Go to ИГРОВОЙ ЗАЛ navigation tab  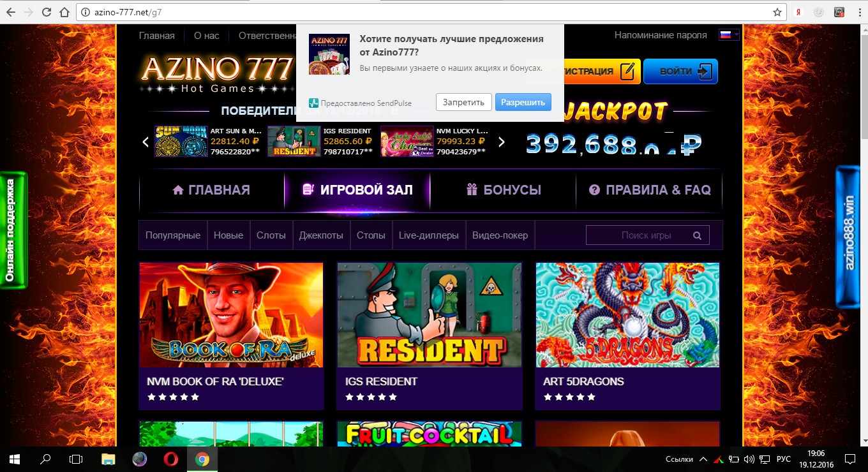(x=357, y=190)
